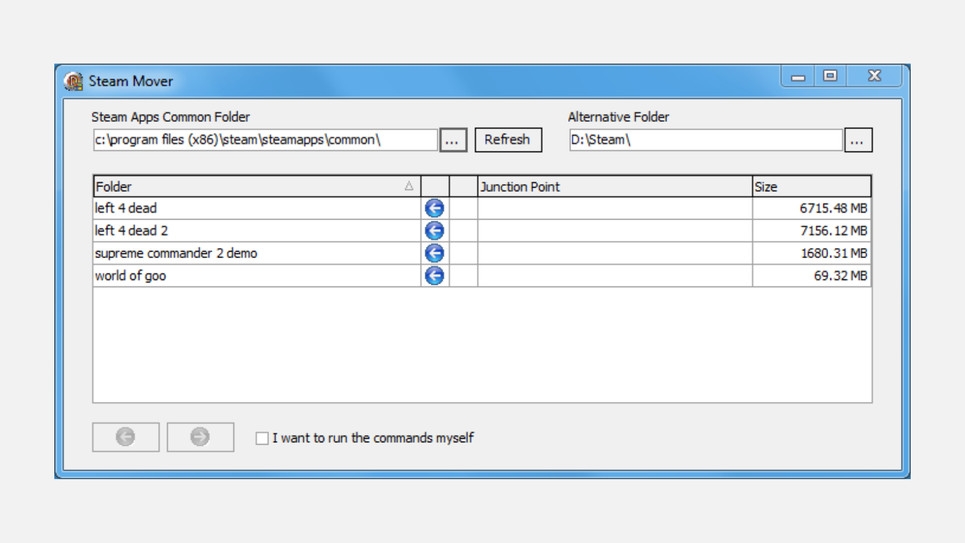Viewport: 965px width, 543px height.
Task: Select the 'left 4 dead' folder row
Action: pyautogui.click(x=482, y=208)
